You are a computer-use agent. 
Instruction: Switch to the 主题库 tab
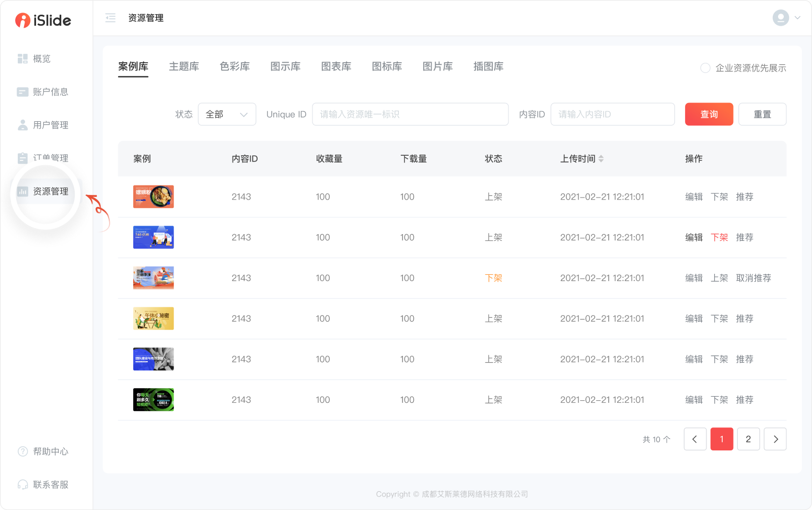click(x=184, y=66)
